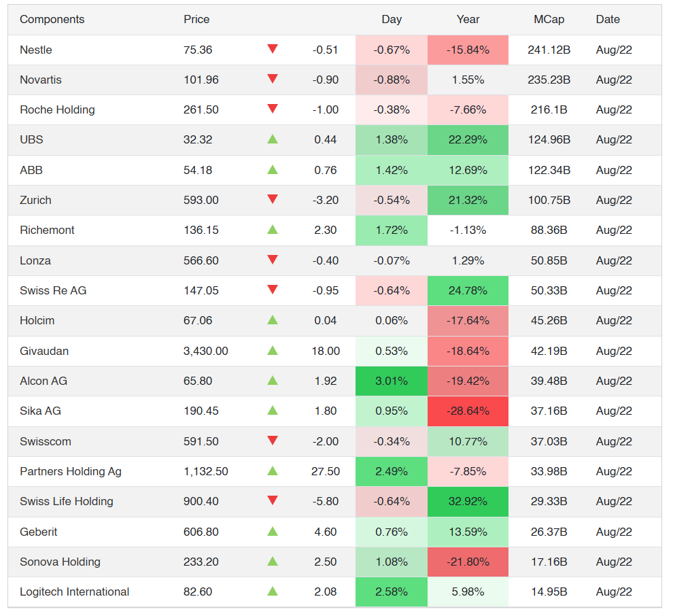Open the Sonova Holding component link

pos(60,562)
